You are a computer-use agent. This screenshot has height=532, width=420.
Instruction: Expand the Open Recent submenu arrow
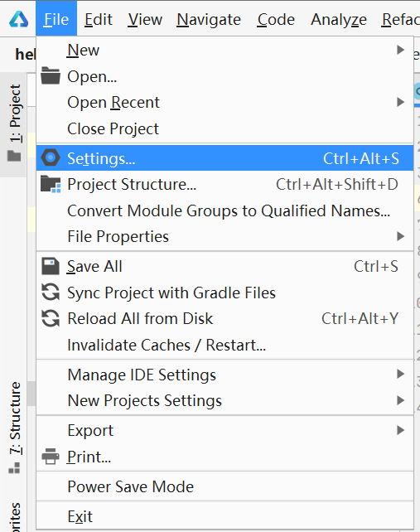tap(401, 102)
